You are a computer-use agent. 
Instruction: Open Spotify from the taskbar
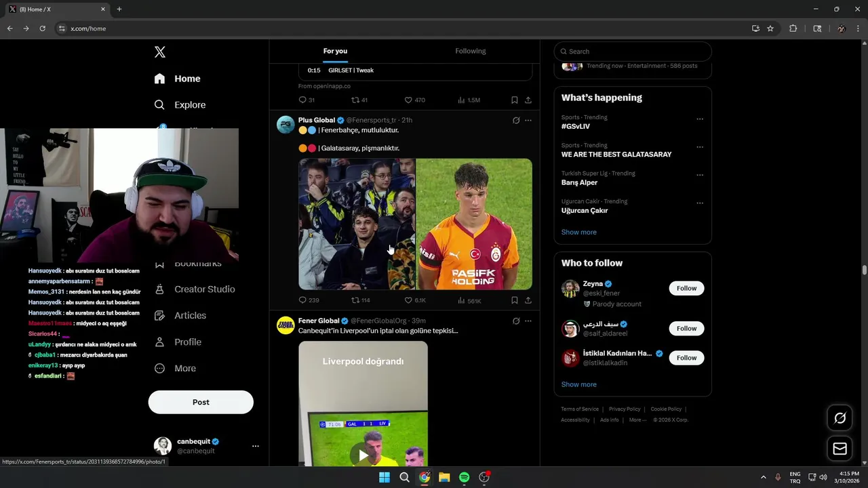[465, 477]
